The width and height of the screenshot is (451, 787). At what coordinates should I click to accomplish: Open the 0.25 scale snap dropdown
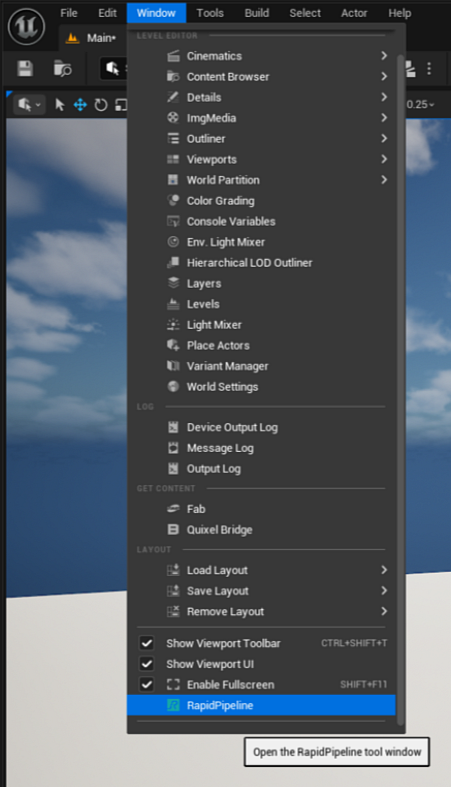(420, 104)
